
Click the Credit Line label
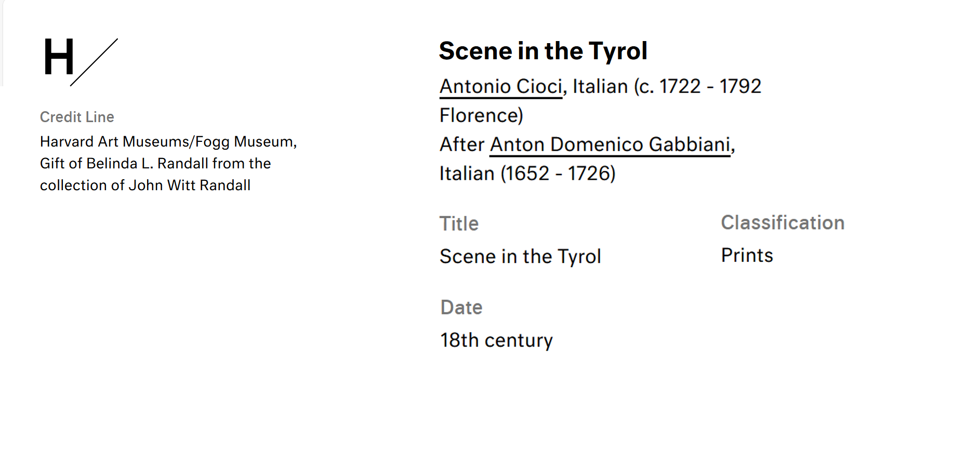(77, 117)
